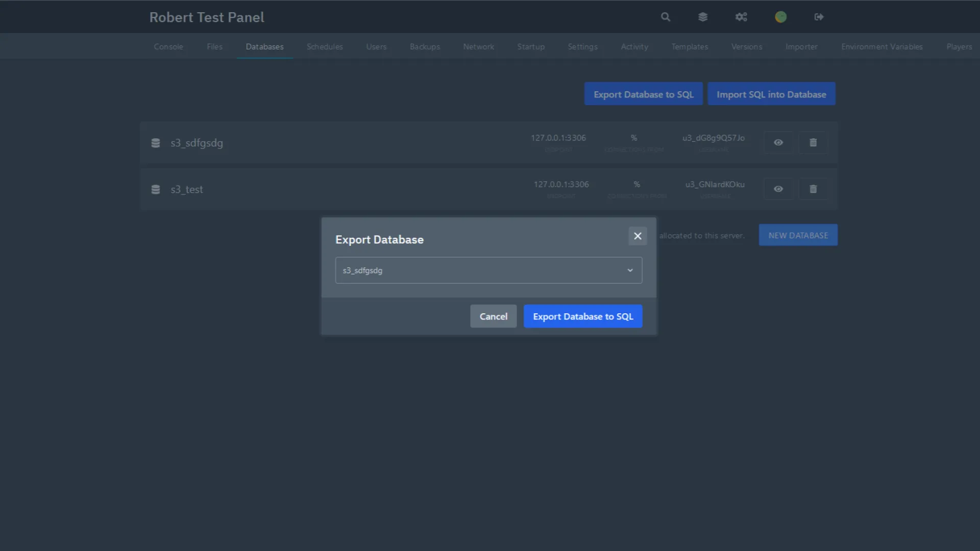Close the Export Database dialog

point(638,236)
